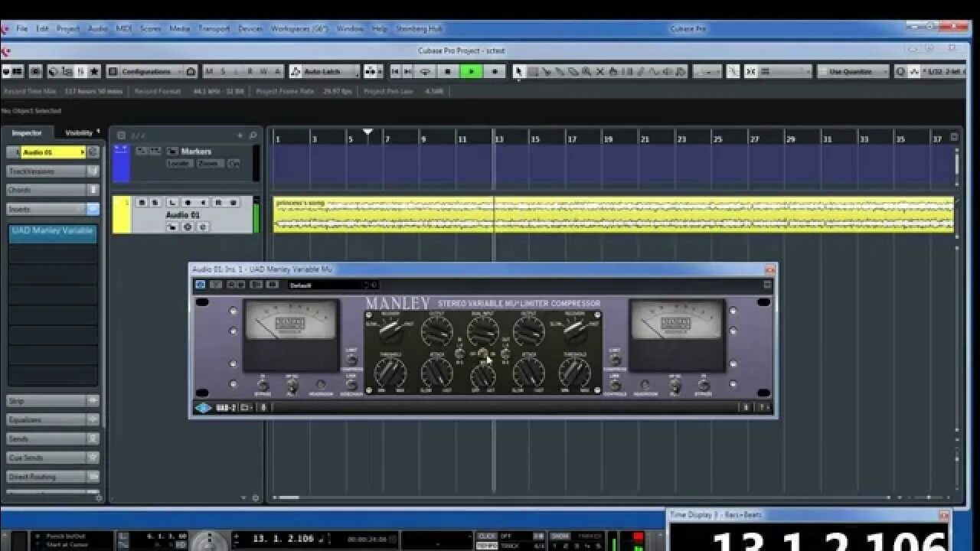Open the Configurations dropdown
Image resolution: width=980 pixels, height=551 pixels.
click(x=151, y=71)
